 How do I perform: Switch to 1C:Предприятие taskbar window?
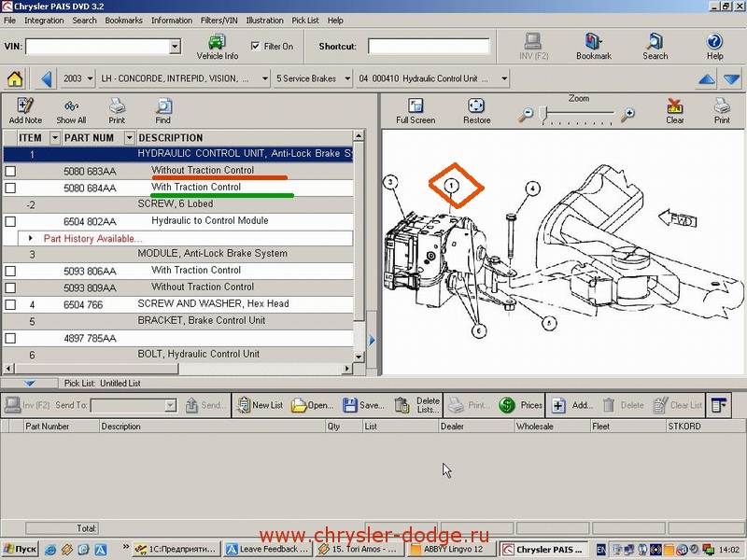[x=177, y=549]
